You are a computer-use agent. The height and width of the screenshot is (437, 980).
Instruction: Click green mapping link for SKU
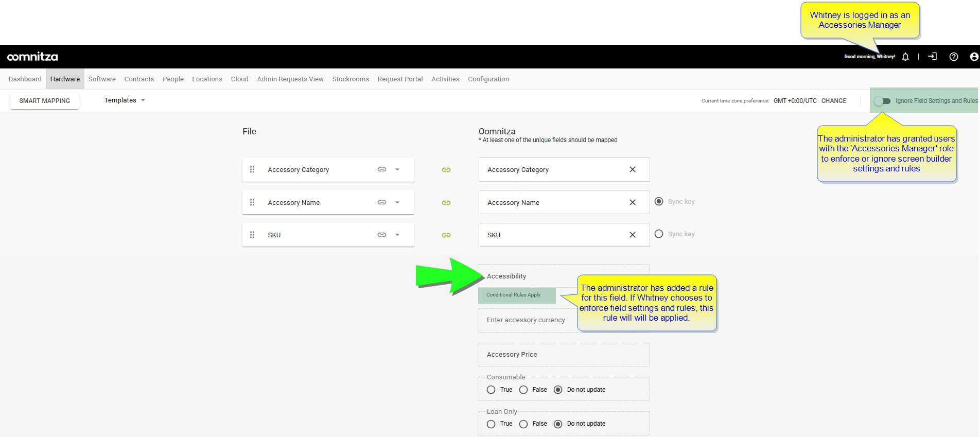(446, 235)
